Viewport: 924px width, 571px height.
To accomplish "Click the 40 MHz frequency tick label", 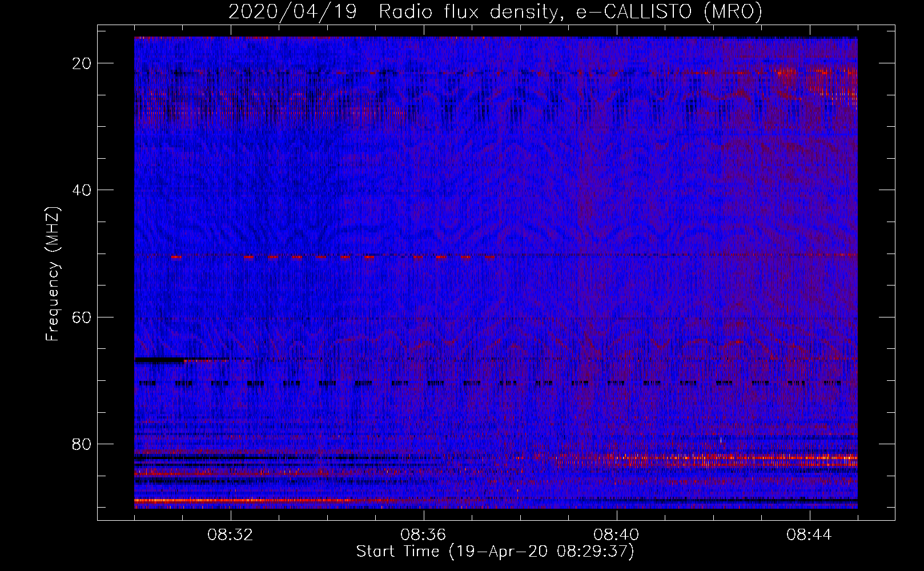I will [x=82, y=190].
